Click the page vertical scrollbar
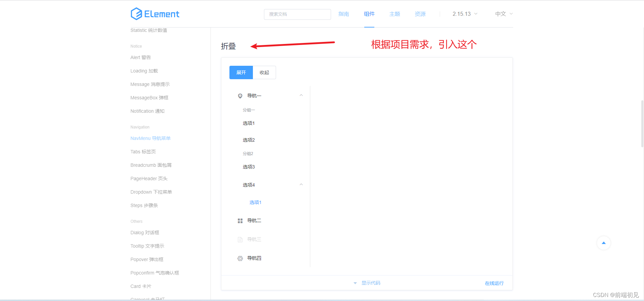 [642, 124]
